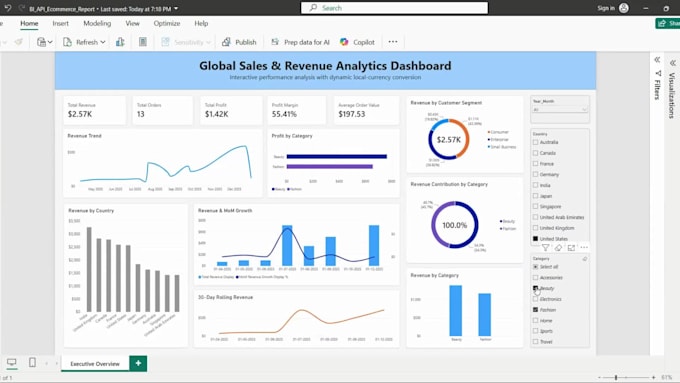Check the India country checkbox
The height and width of the screenshot is (383, 680).
coord(536,185)
